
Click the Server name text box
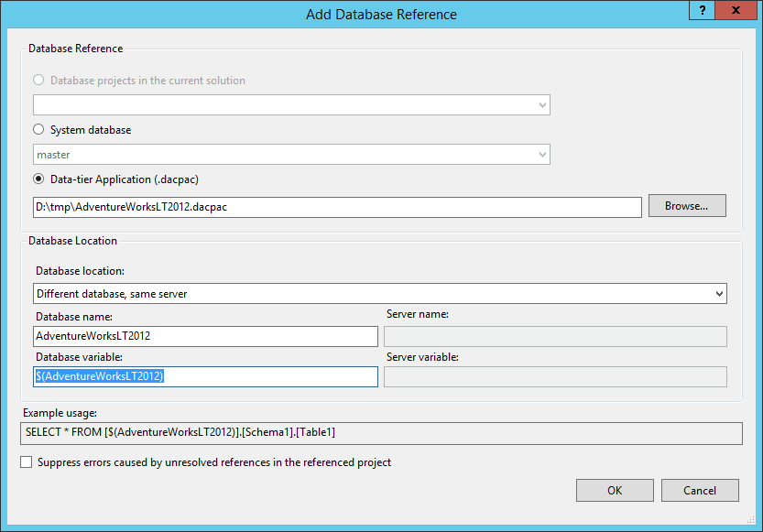(x=555, y=336)
